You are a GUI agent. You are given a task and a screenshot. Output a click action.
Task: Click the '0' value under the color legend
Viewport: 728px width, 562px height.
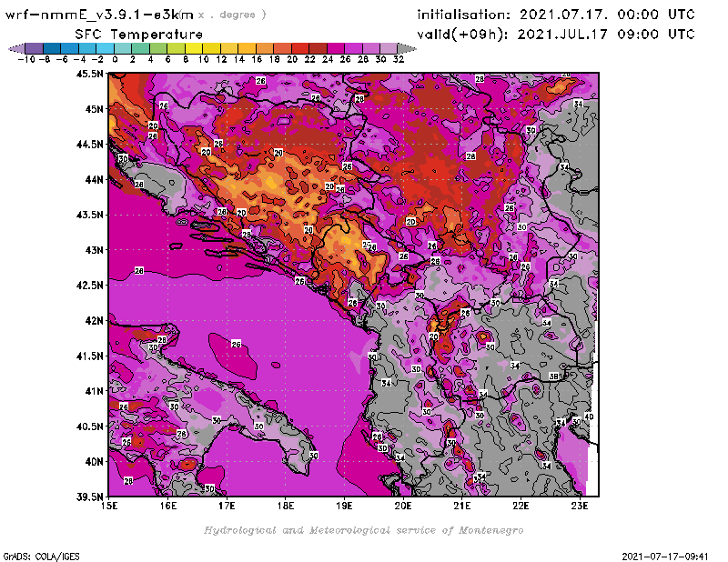pos(116,59)
